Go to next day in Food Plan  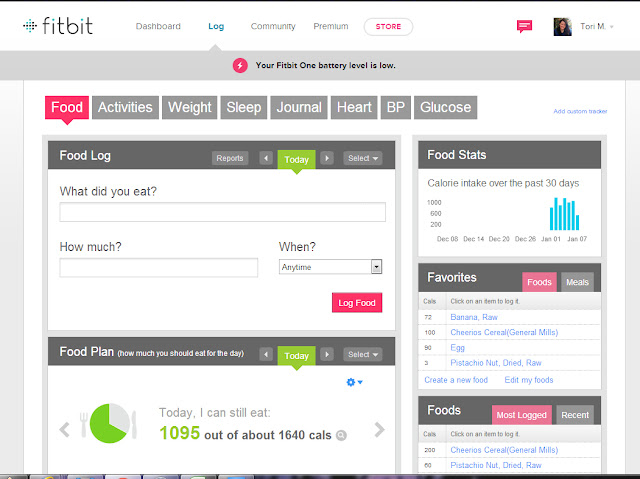[327, 354]
